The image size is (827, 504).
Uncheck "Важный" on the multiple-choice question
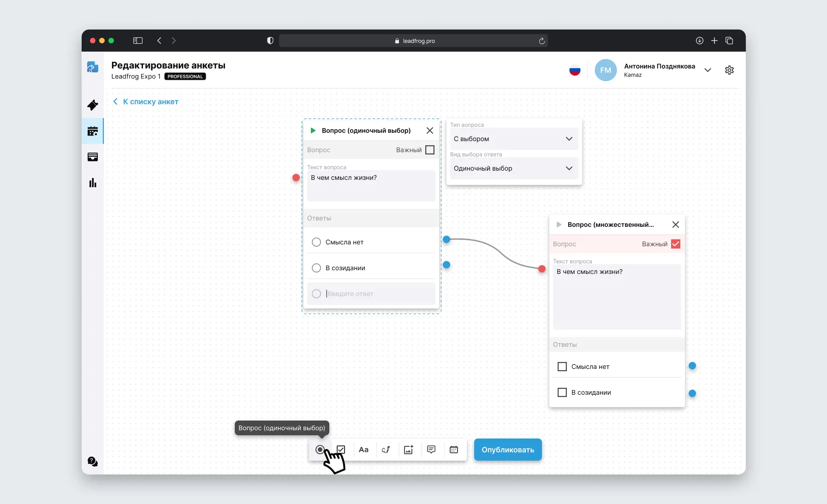pos(676,244)
